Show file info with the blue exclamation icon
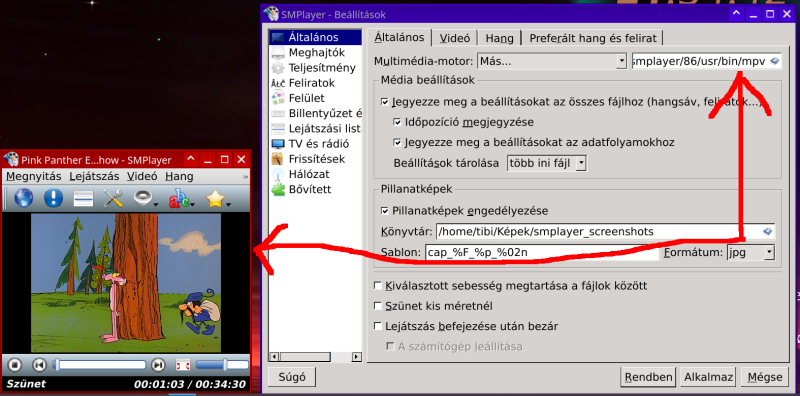800x396 pixels. point(53,198)
